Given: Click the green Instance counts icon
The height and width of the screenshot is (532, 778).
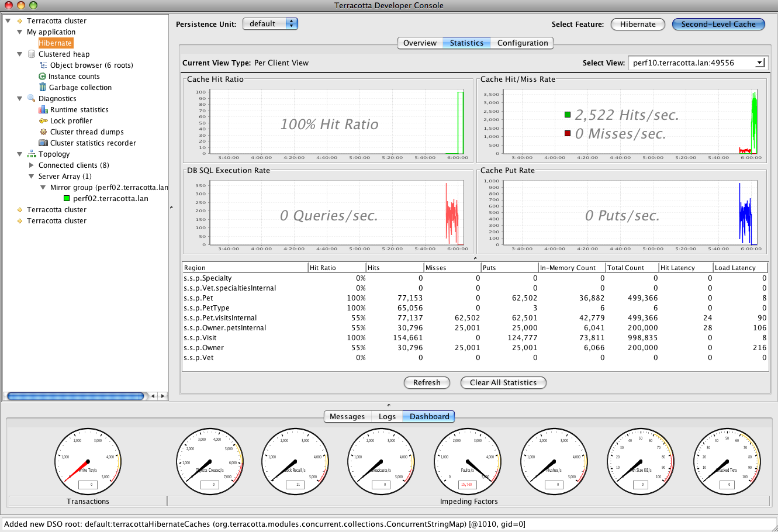Looking at the screenshot, I should pos(42,77).
